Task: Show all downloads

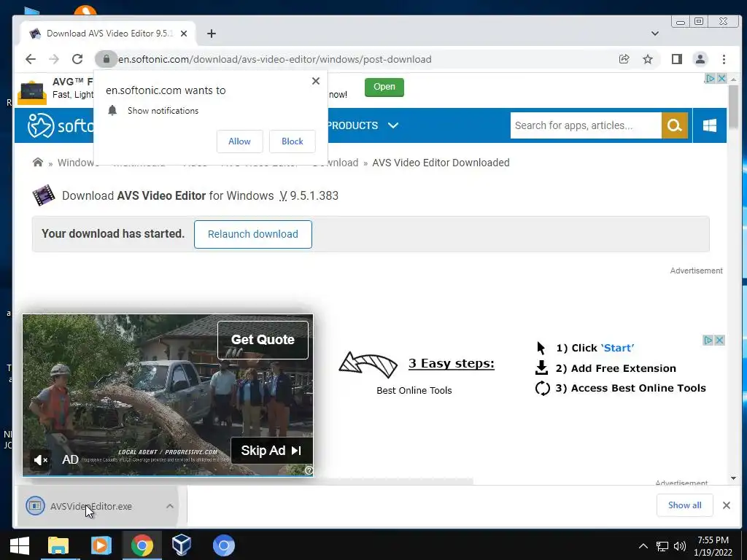Action: pyautogui.click(x=684, y=505)
